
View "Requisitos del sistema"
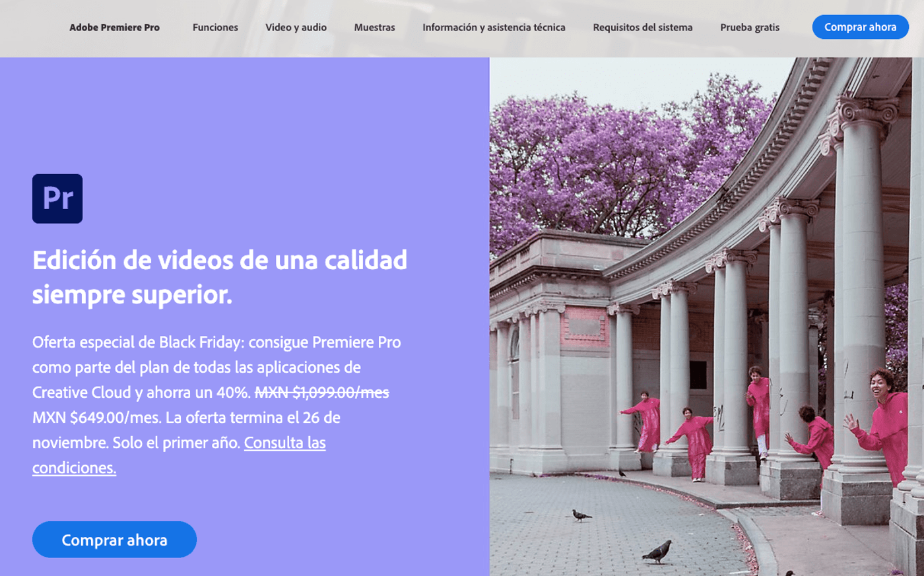coord(643,28)
